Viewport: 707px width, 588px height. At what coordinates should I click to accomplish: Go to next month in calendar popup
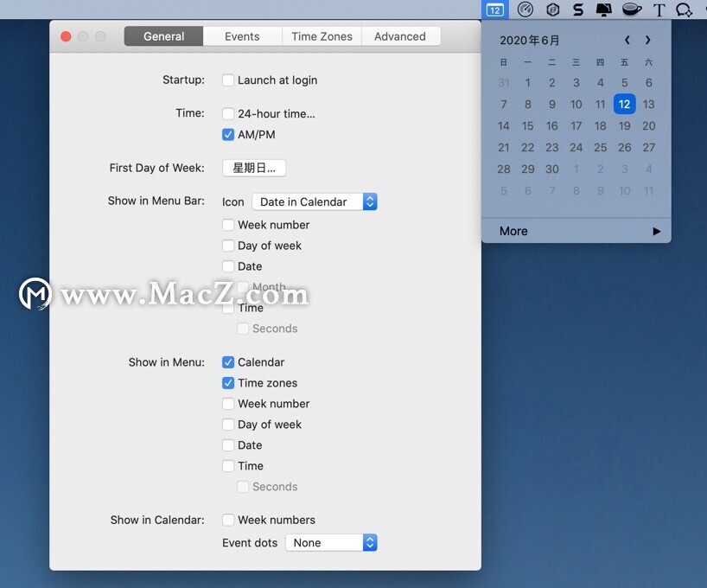pyautogui.click(x=648, y=40)
